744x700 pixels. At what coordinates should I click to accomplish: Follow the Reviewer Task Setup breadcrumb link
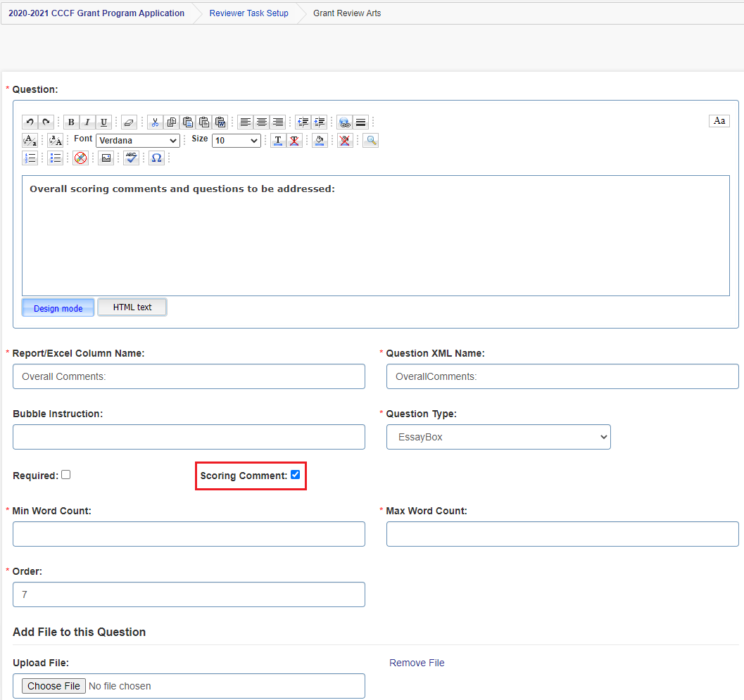point(248,13)
